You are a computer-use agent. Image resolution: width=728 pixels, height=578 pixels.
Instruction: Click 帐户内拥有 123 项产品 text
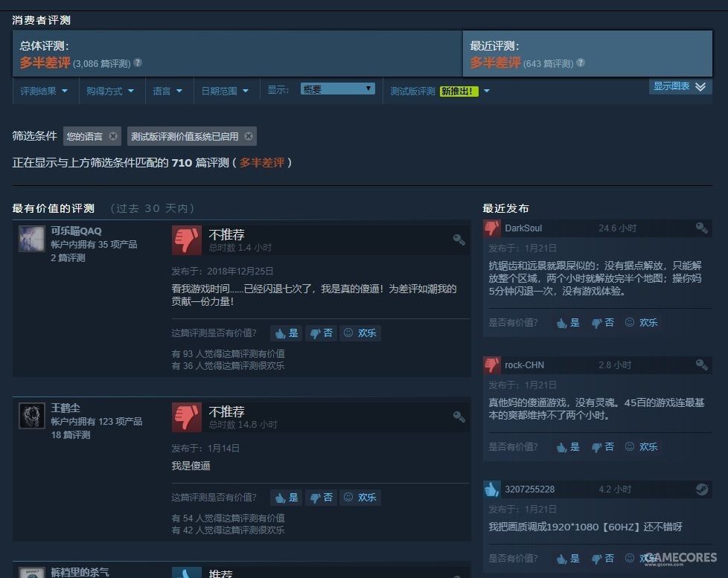click(97, 422)
